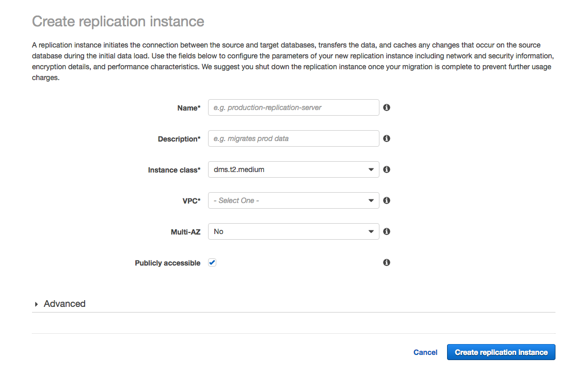Click the 'Instance class*' label text
This screenshot has width=588, height=373.
(x=174, y=170)
